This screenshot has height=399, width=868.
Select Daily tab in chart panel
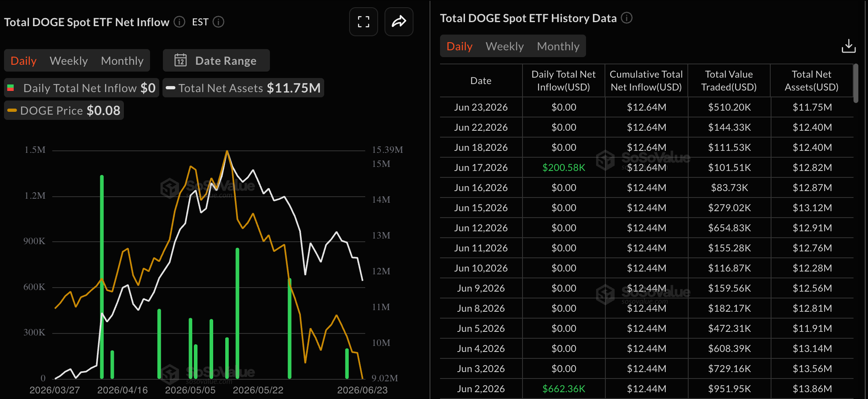tap(23, 61)
